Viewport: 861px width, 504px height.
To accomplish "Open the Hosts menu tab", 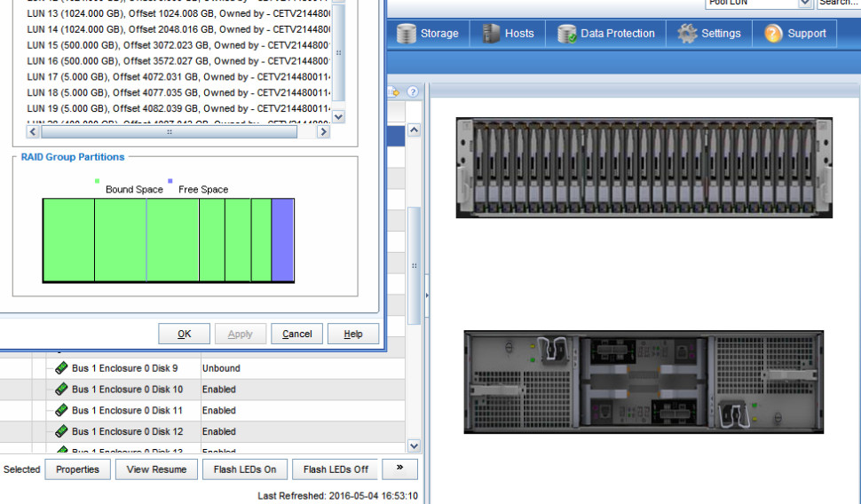I will click(508, 34).
